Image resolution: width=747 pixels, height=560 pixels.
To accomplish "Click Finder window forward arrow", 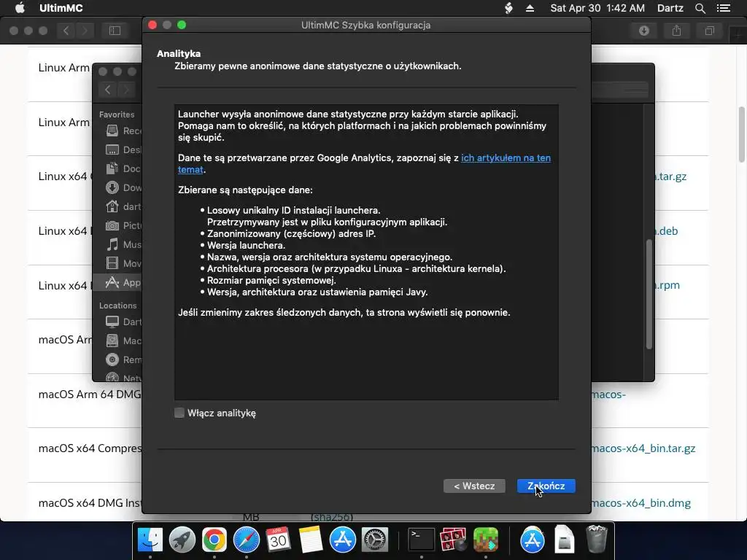I will (126, 90).
